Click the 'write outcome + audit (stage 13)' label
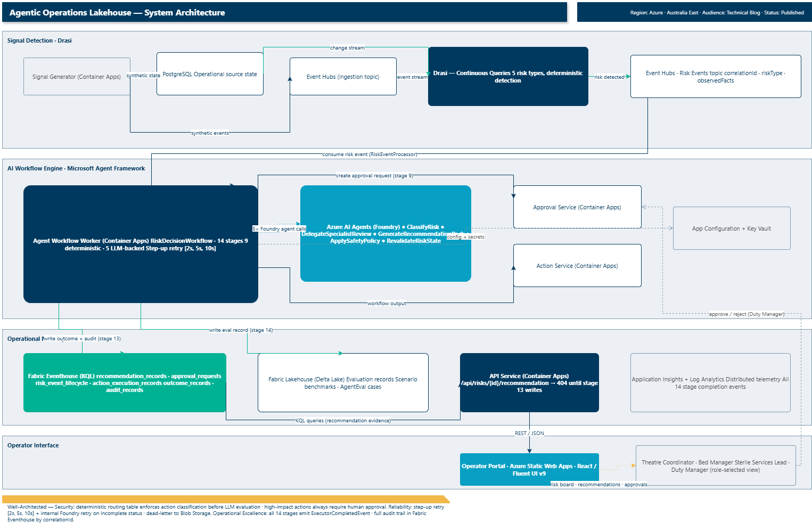Viewport: 812px width, 523px height. pyautogui.click(x=82, y=339)
